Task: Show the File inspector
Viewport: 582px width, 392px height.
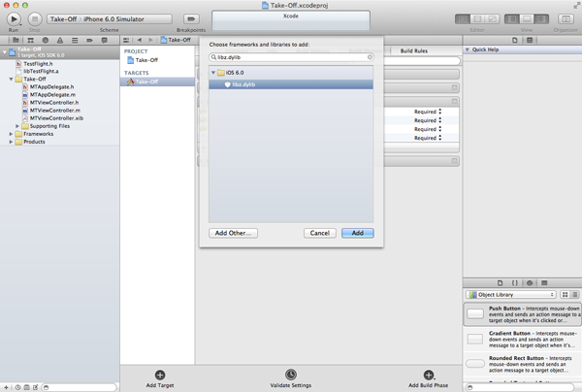Action: click(x=515, y=40)
